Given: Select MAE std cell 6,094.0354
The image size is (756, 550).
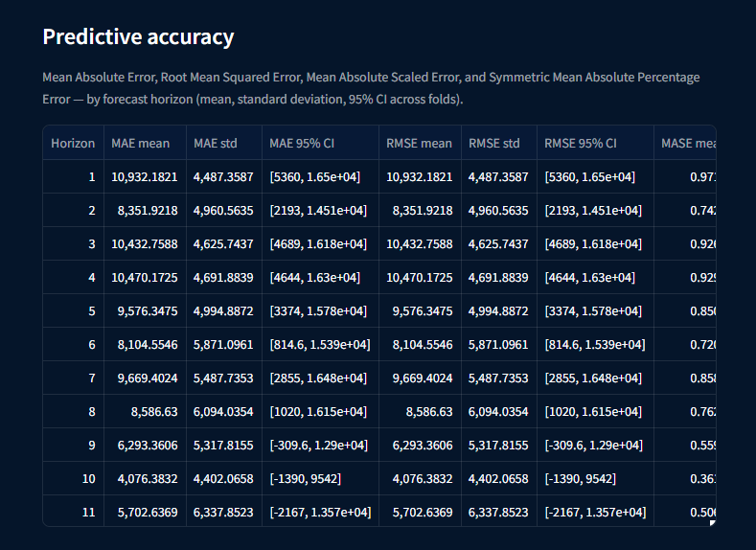Looking at the screenshot, I should click(224, 412).
